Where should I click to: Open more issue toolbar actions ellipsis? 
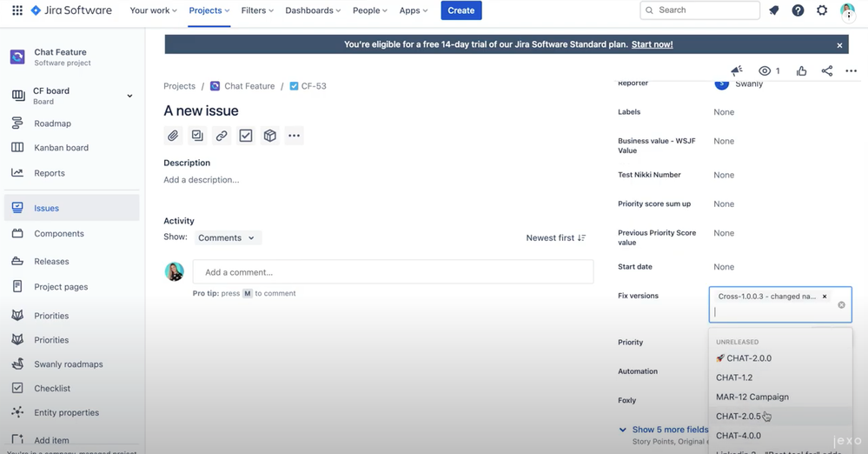click(294, 136)
